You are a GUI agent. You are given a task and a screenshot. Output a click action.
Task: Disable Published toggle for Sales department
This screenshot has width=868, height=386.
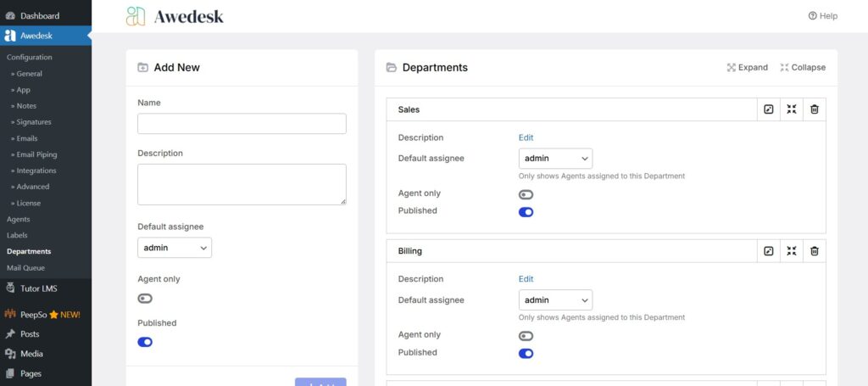coord(526,212)
